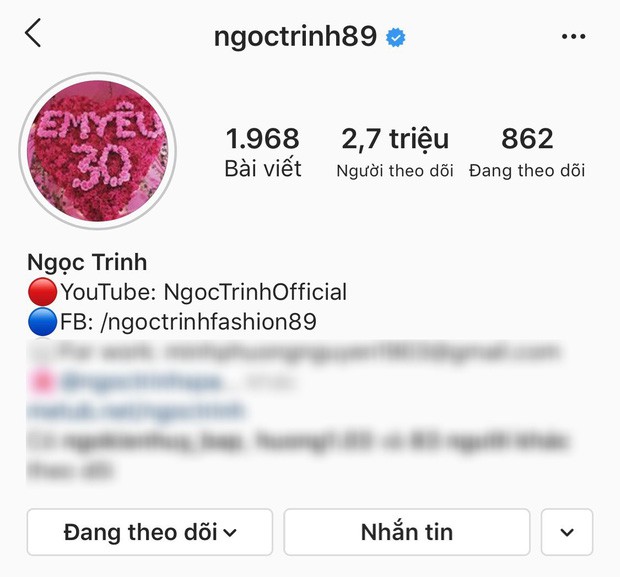This screenshot has width=620, height=577.
Task: Open the blurred blue website link
Action: coord(136,411)
